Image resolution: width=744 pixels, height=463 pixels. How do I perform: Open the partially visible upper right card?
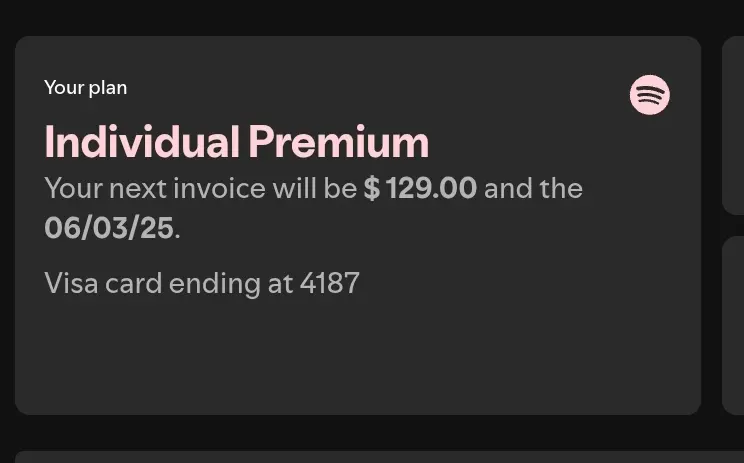(x=733, y=125)
